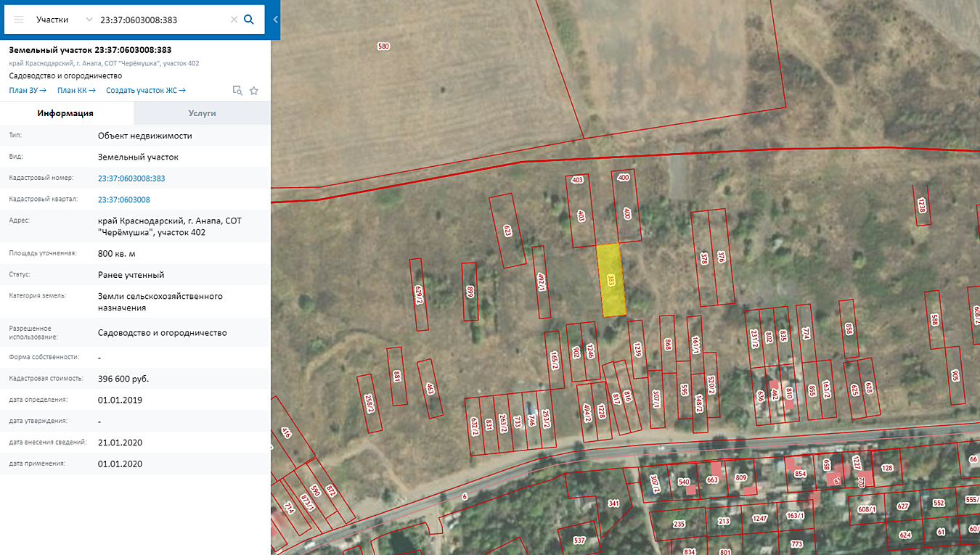This screenshot has width=980, height=555.
Task: Open the hamburger menu in search bar
Action: click(19, 20)
